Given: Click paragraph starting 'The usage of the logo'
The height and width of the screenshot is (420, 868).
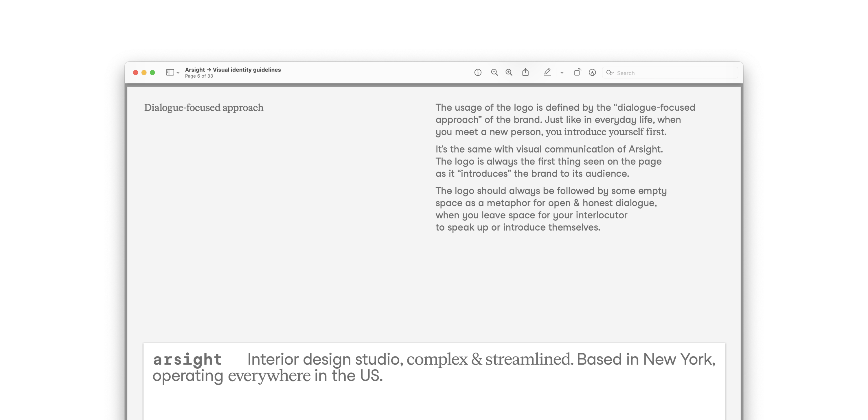Looking at the screenshot, I should click(x=565, y=119).
